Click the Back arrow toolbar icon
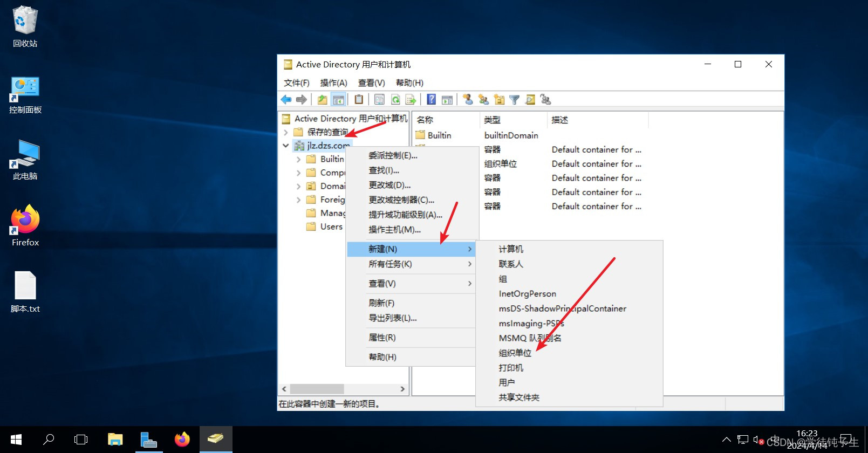This screenshot has width=868, height=453. coord(286,99)
